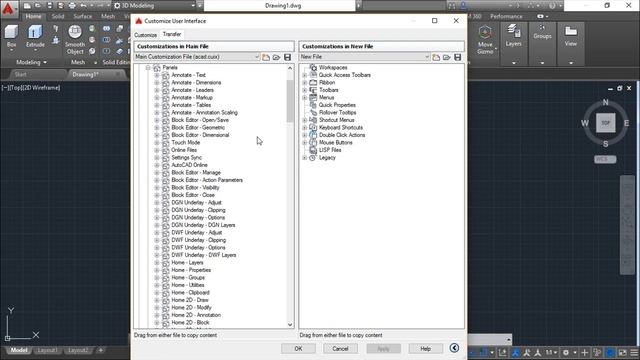The image size is (640, 360).
Task: Open the Surface ribbon tab
Action: (x=82, y=16)
